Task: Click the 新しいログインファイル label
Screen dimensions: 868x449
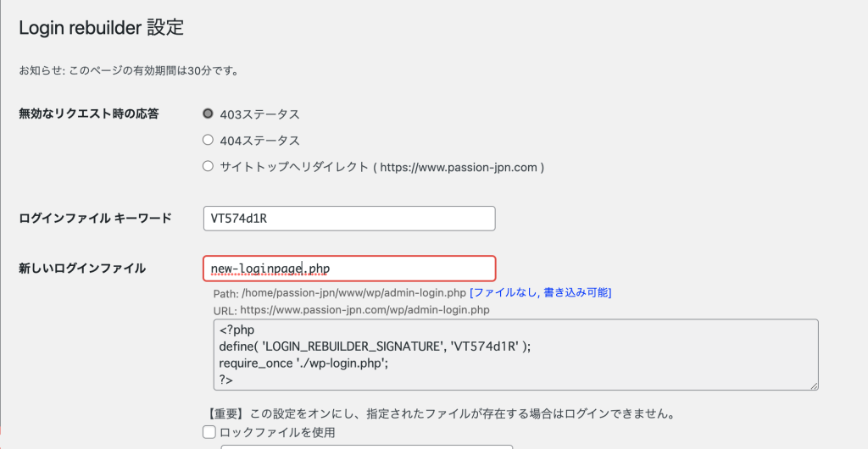Action: click(x=82, y=269)
